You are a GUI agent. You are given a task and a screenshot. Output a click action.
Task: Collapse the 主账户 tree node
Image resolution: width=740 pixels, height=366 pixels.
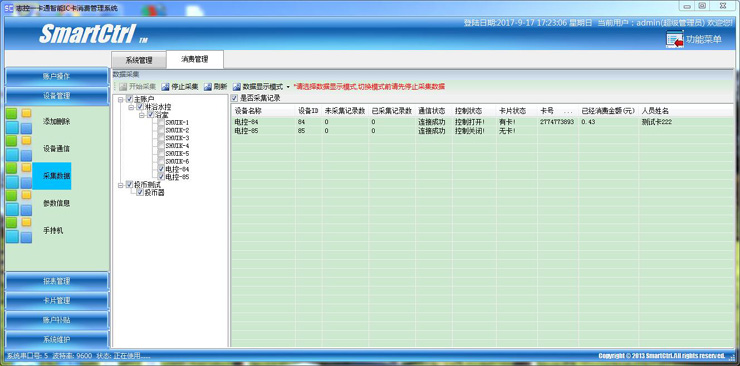tap(121, 99)
